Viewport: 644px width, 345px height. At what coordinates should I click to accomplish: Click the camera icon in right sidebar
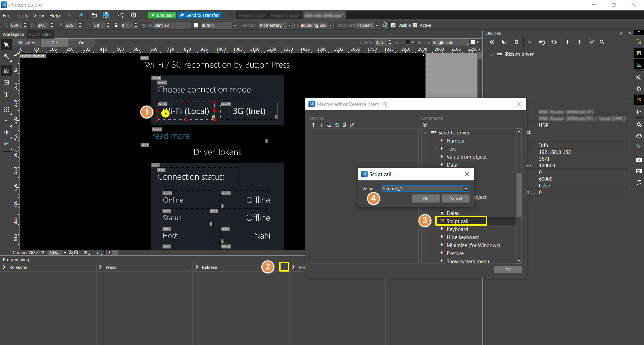pyautogui.click(x=639, y=160)
